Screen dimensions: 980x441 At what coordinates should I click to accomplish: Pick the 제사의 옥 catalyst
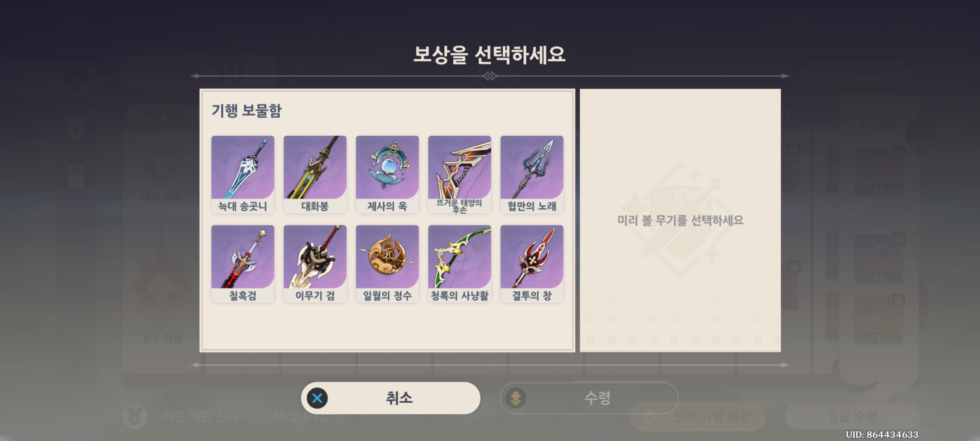click(387, 174)
